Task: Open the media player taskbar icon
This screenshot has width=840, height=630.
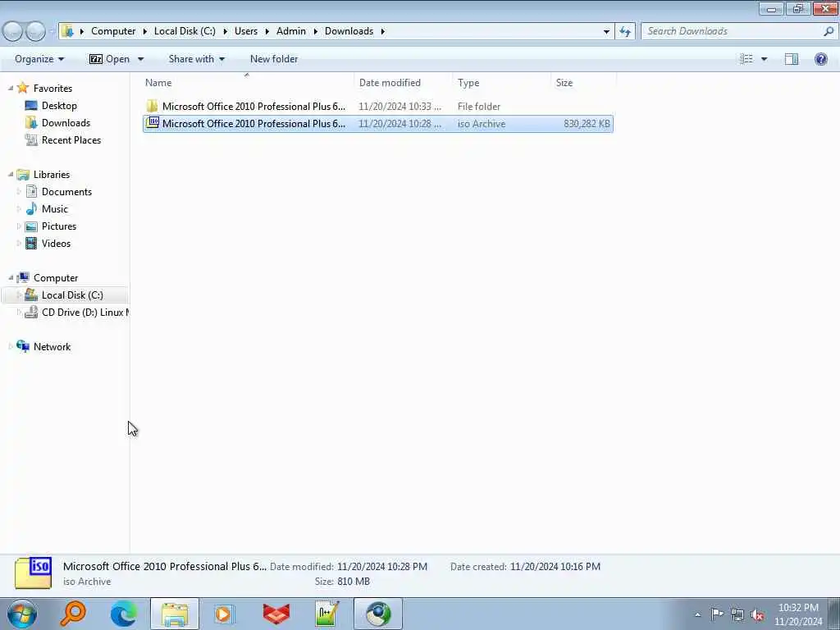Action: pyautogui.click(x=224, y=614)
